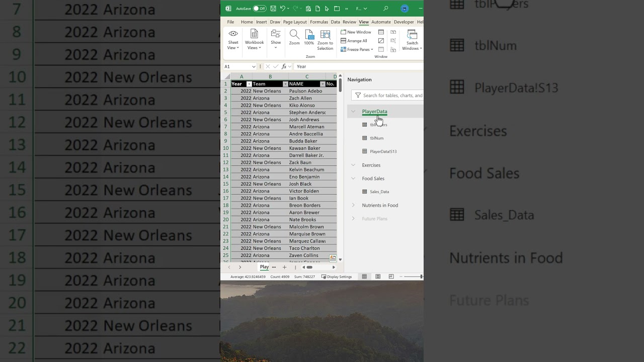
Task: Expand more Quick Access Toolbar commands
Action: coord(347,9)
